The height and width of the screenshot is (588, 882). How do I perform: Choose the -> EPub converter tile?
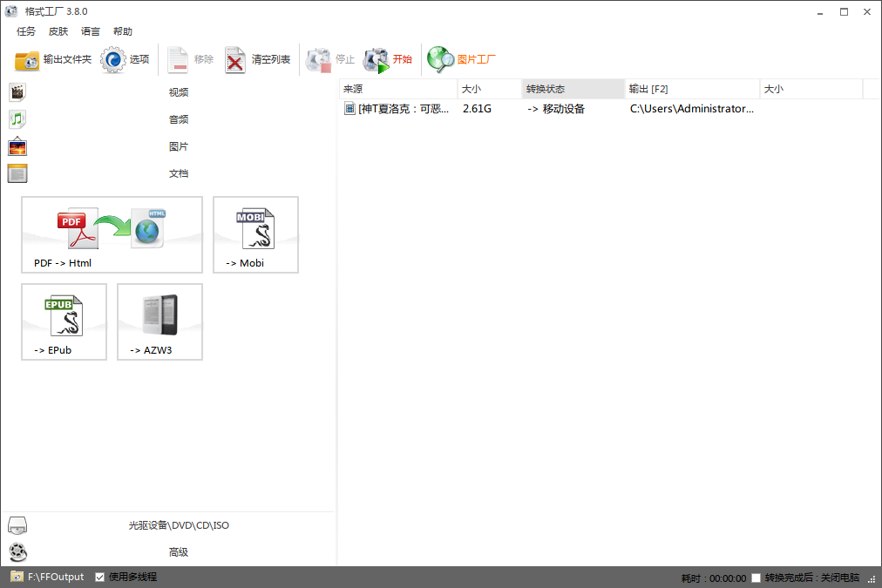(x=64, y=322)
